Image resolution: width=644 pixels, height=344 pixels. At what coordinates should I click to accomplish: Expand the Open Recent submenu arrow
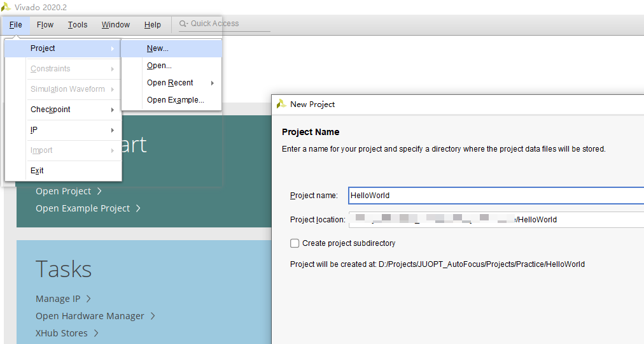point(213,83)
